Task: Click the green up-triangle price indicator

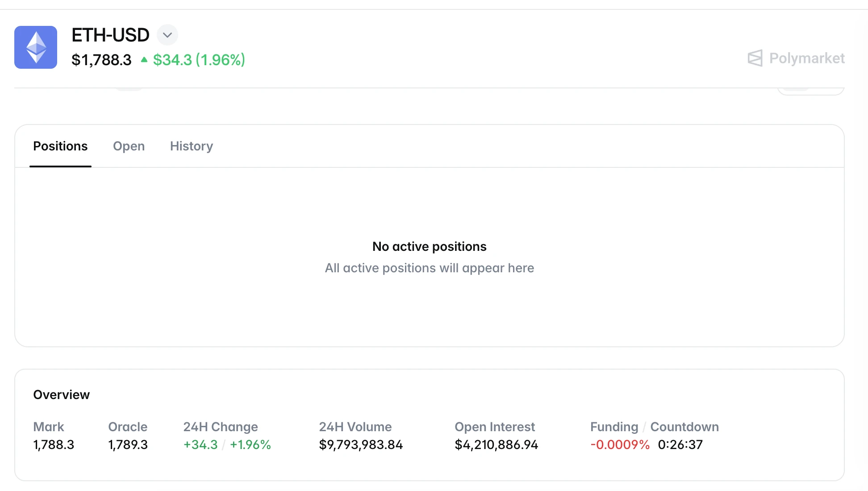Action: 144,59
